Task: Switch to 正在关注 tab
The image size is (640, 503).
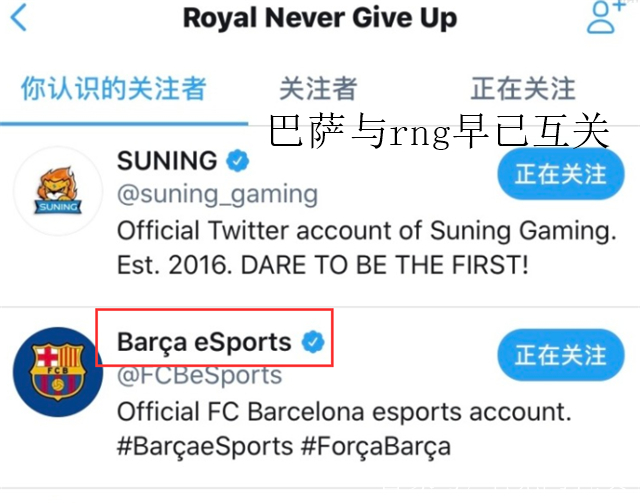Action: click(x=523, y=89)
